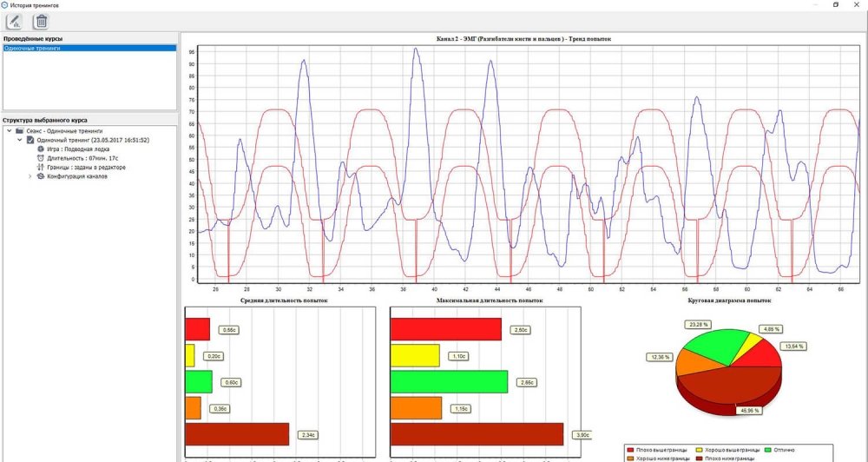Click the chart edit toolbar button
This screenshot has height=462, width=868.
tap(13, 22)
